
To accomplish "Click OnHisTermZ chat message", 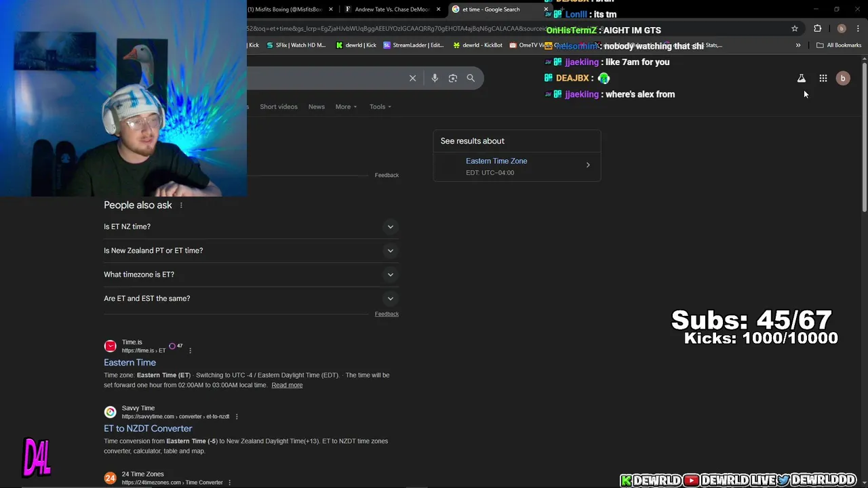I will tap(604, 30).
